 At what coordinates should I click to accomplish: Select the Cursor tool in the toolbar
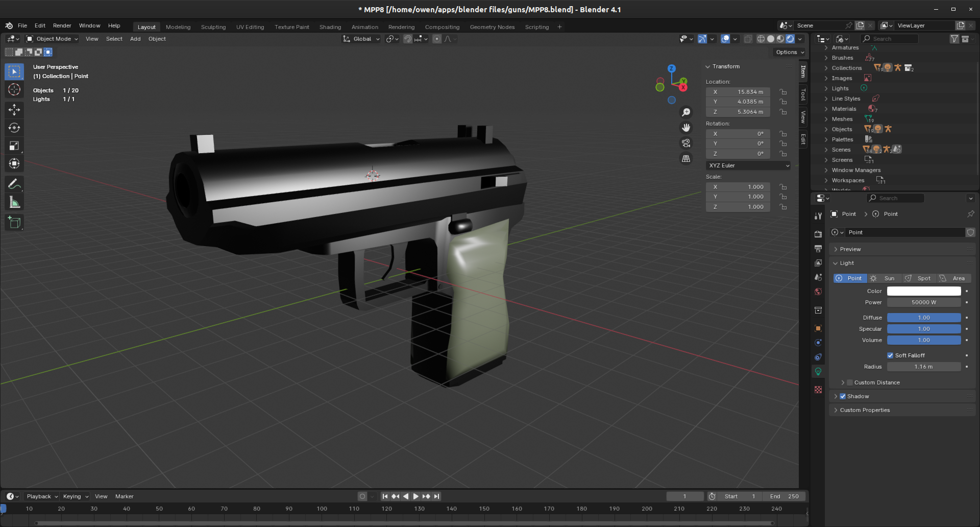pyautogui.click(x=14, y=89)
